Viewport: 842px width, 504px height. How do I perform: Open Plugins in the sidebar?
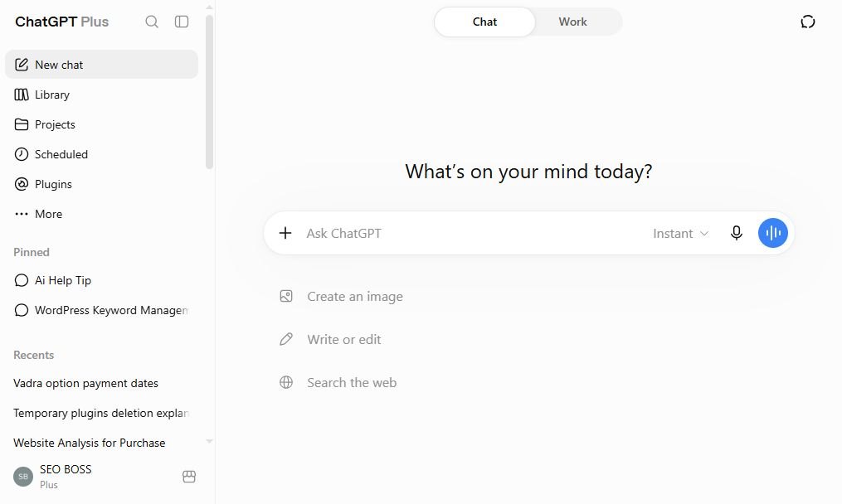(101, 184)
